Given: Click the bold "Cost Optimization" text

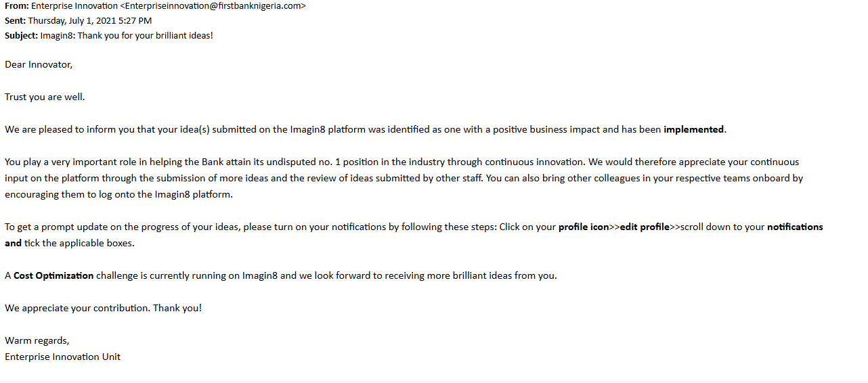Looking at the screenshot, I should (x=53, y=275).
